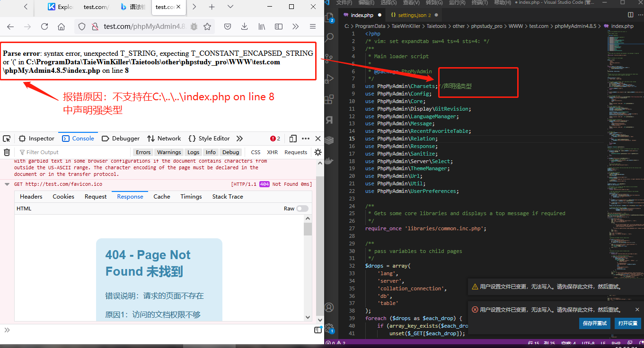
Task: Open the Headers request tab
Action: pos(31,197)
